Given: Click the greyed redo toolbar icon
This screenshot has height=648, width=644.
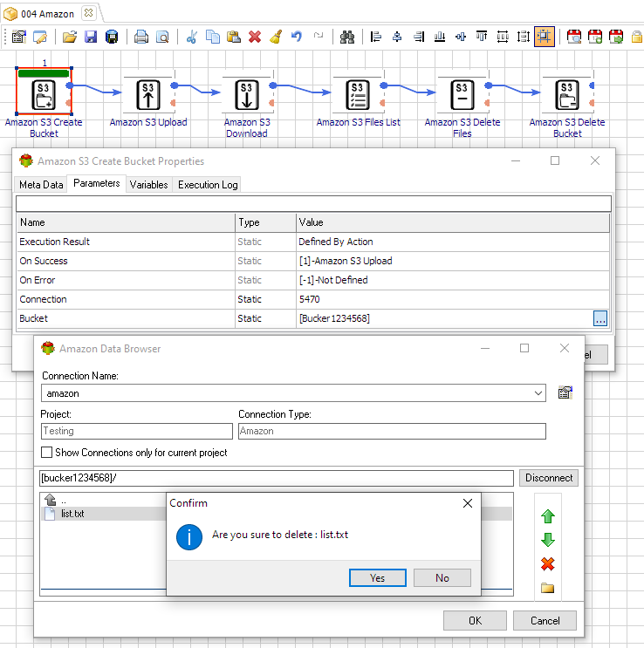Looking at the screenshot, I should click(x=318, y=36).
